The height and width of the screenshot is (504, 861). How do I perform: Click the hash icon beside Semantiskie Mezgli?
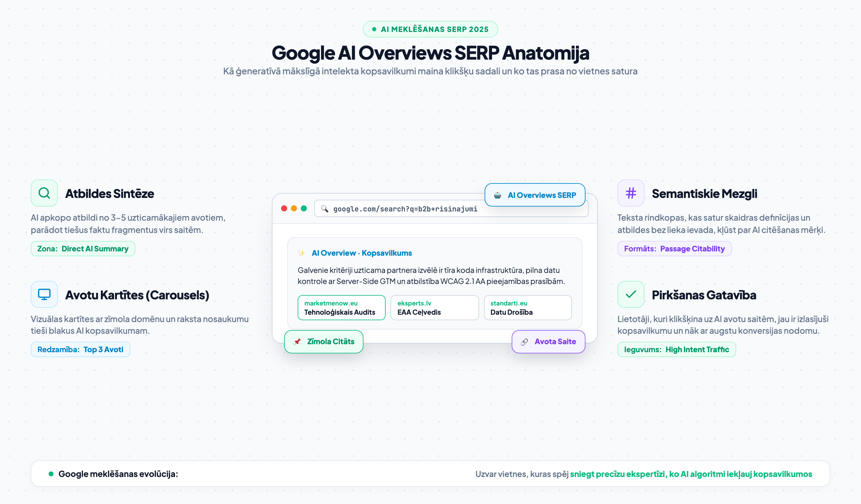(x=631, y=193)
